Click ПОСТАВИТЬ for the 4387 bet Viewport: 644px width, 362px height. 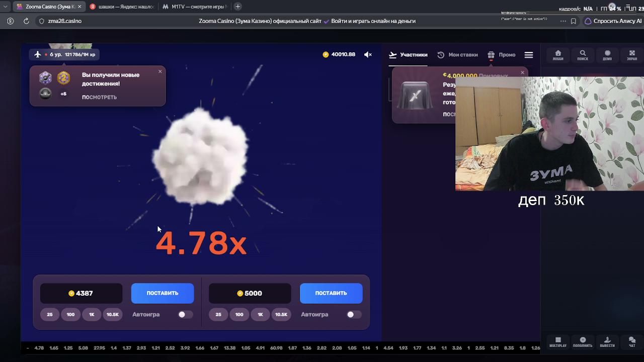[163, 293]
